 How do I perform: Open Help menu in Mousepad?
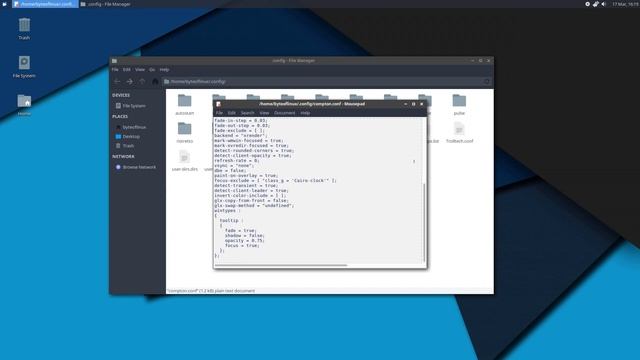coord(305,113)
